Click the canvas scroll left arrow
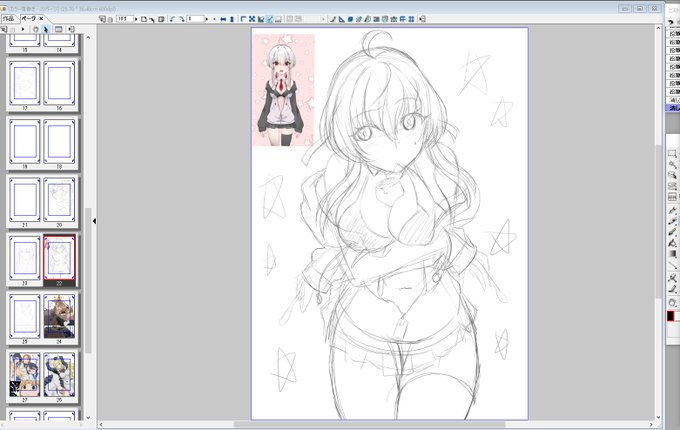This screenshot has height=430, width=680. tap(101, 425)
